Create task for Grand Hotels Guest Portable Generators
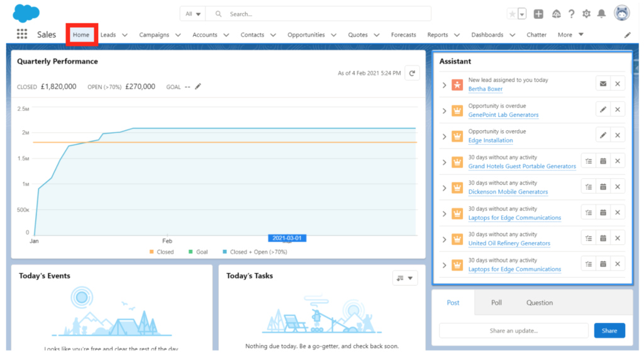Screen dimensions: 644x360 click(x=589, y=161)
